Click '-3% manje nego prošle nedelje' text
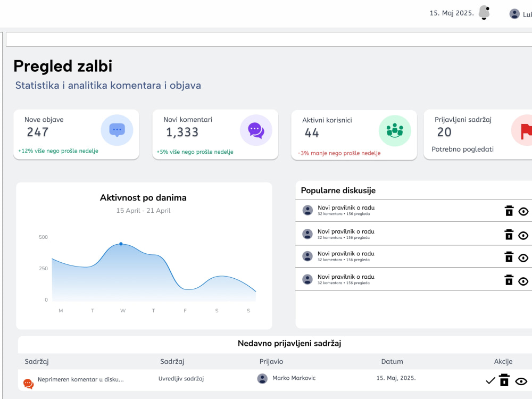The width and height of the screenshot is (532, 399). [x=339, y=153]
